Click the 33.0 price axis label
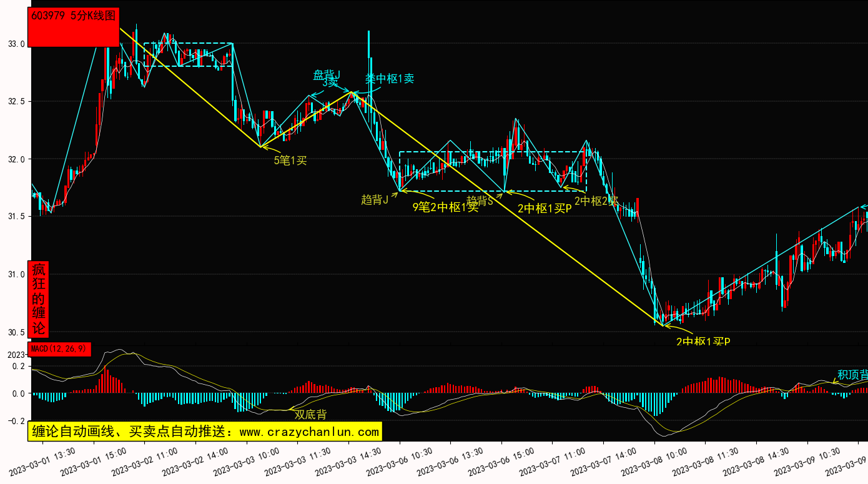The image size is (868, 484). 16,44
